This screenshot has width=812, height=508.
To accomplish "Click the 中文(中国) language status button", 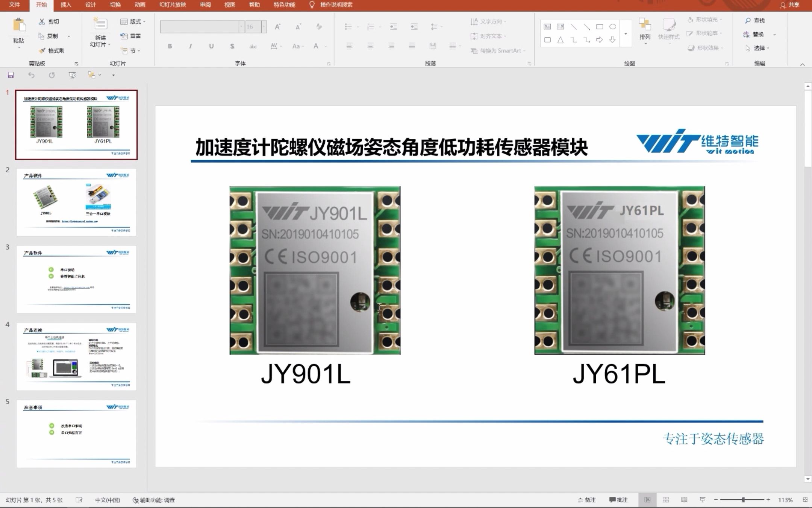I will point(108,500).
